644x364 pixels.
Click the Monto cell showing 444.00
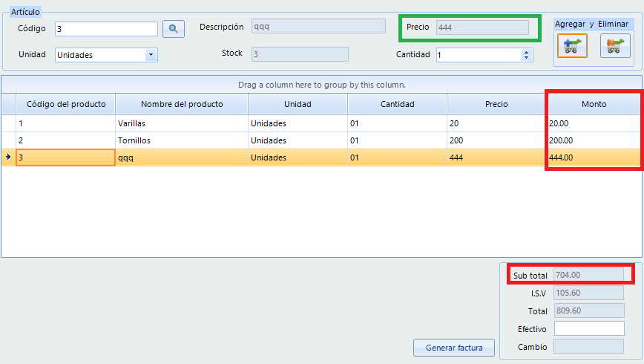[594, 157]
